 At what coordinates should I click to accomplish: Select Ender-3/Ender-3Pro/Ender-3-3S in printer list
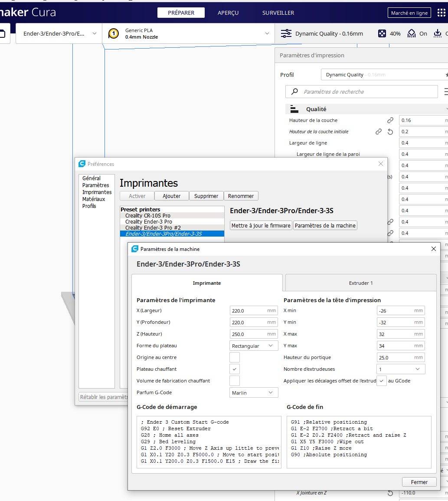172,234
